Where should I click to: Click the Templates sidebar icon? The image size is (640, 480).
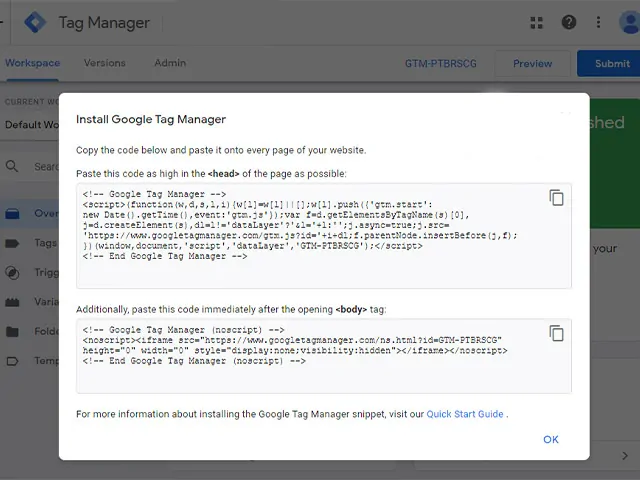[13, 361]
